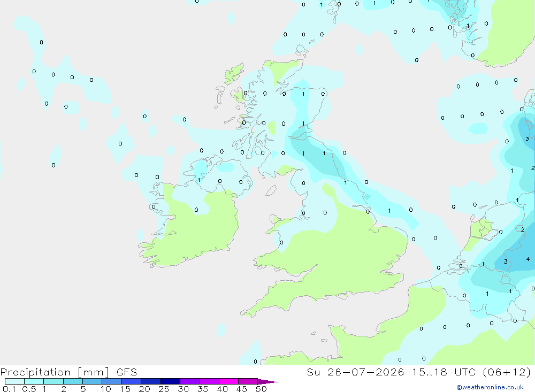
Task: Open the weatheronline.co.uk link
Action: [490, 387]
